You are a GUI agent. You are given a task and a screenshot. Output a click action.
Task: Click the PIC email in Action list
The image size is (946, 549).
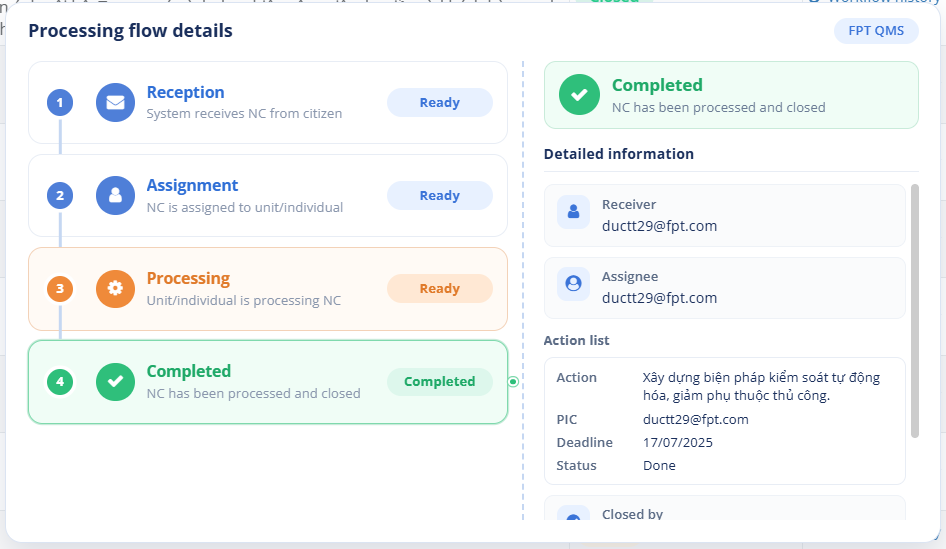pos(696,419)
